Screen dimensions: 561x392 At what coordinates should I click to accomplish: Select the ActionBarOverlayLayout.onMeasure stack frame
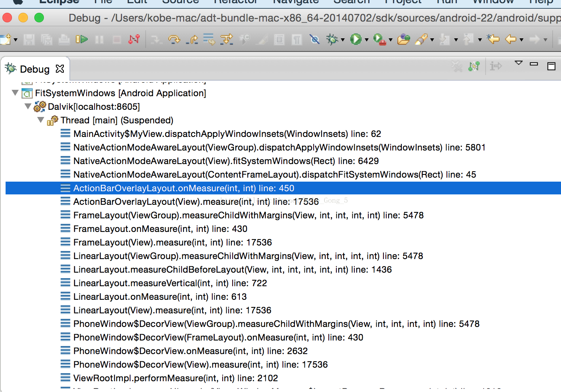point(180,188)
